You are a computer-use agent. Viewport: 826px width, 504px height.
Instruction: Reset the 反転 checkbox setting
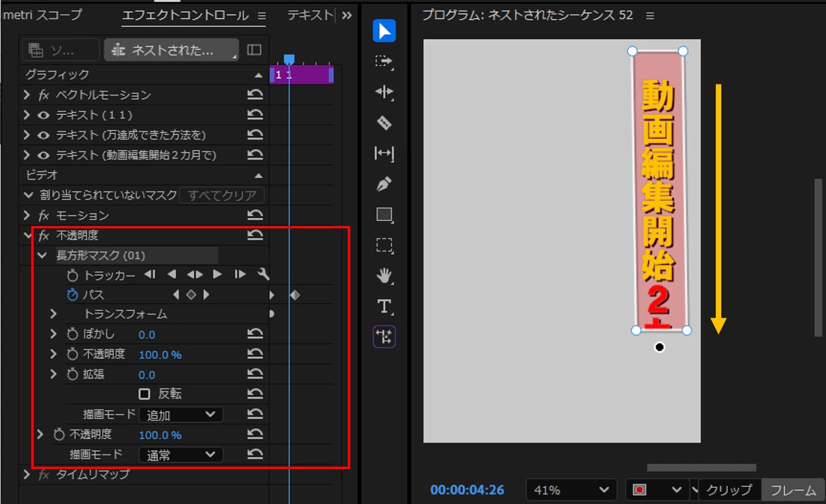(255, 394)
